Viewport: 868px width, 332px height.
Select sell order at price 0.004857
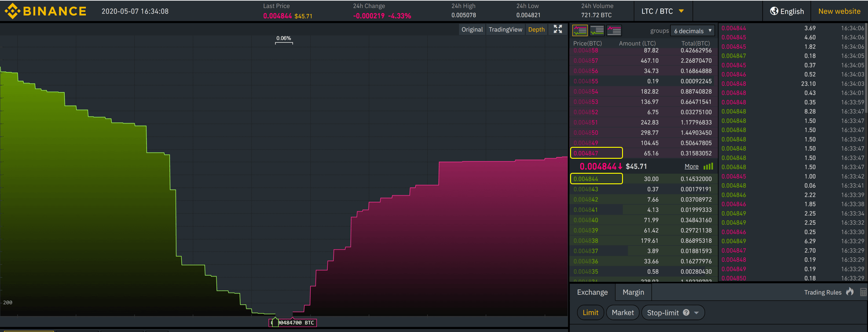click(644, 61)
